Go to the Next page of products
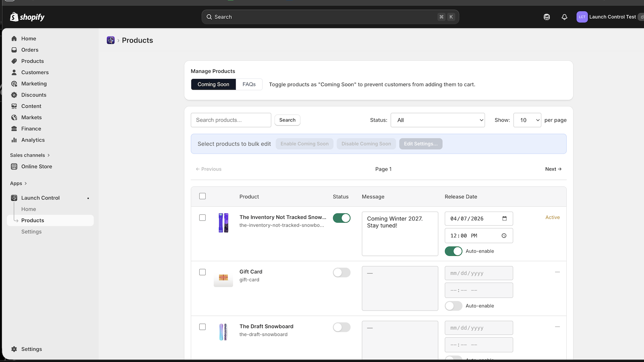Viewport: 644px width, 362px height. (x=553, y=169)
